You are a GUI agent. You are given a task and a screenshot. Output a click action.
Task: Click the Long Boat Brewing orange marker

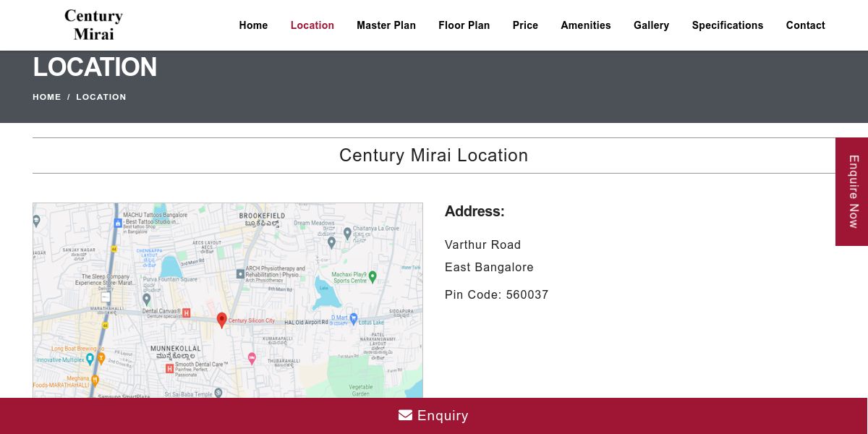(x=101, y=357)
